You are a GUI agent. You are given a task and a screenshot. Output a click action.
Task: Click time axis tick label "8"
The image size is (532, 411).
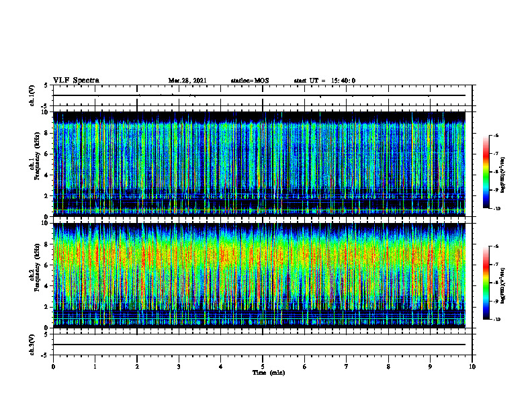(x=388, y=367)
